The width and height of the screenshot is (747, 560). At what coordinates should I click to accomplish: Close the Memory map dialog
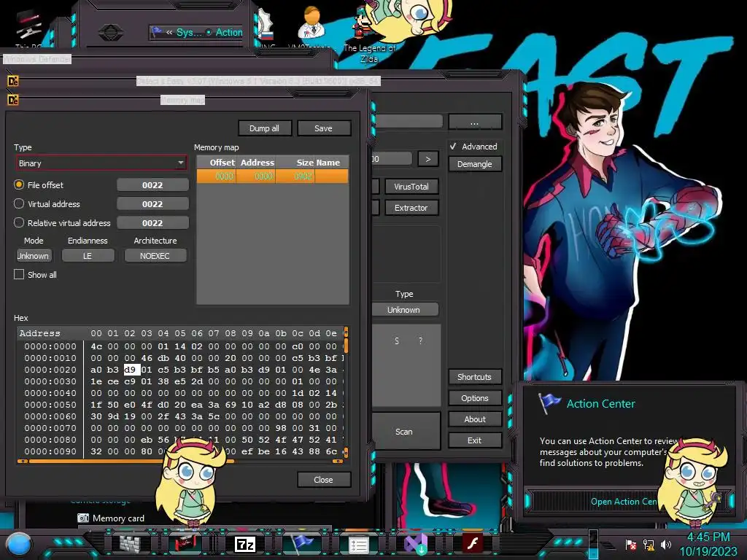tap(323, 480)
